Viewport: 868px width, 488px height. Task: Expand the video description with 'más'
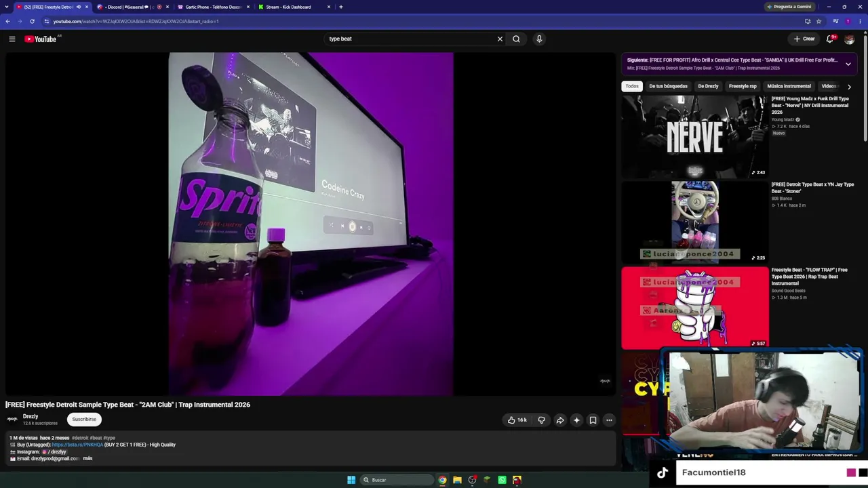(x=87, y=459)
